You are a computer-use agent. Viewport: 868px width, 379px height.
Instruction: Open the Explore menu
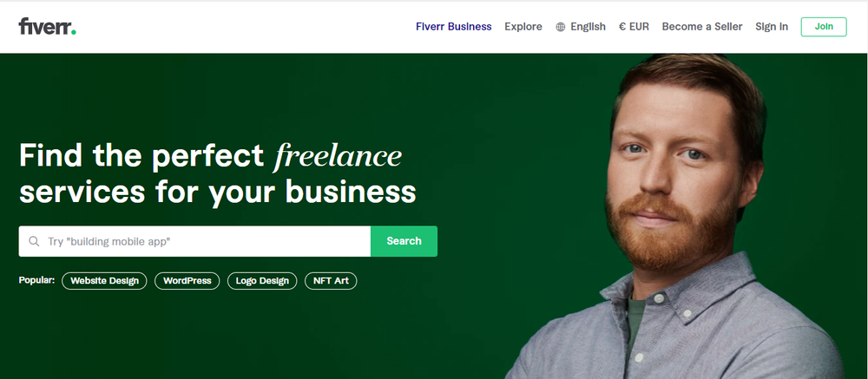coord(523,27)
